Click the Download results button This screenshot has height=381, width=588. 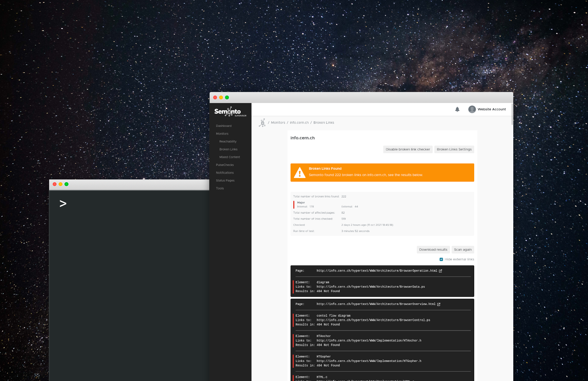(x=433, y=250)
